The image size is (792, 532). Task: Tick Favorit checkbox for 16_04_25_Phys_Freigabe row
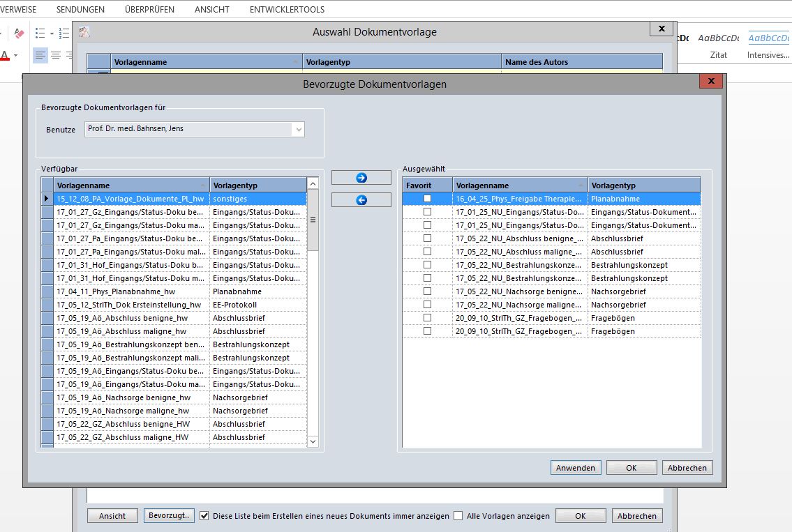(428, 199)
